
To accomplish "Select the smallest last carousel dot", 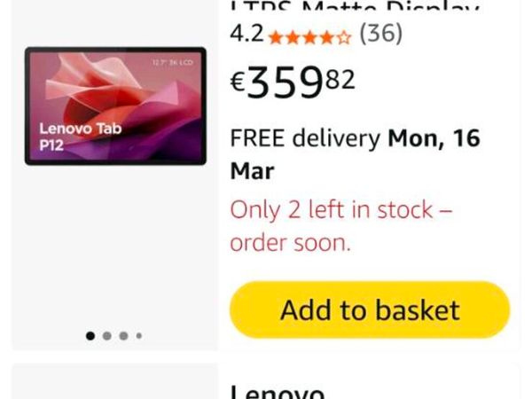I will [139, 335].
